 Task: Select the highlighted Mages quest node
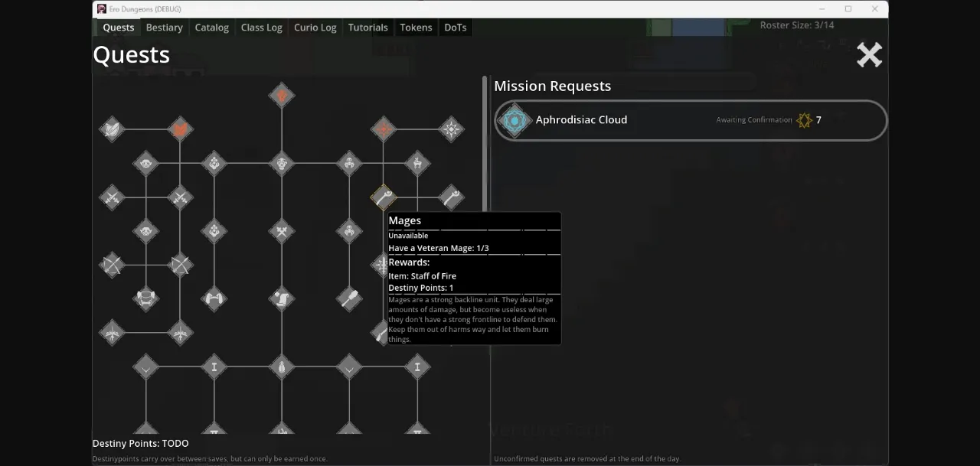coord(384,197)
